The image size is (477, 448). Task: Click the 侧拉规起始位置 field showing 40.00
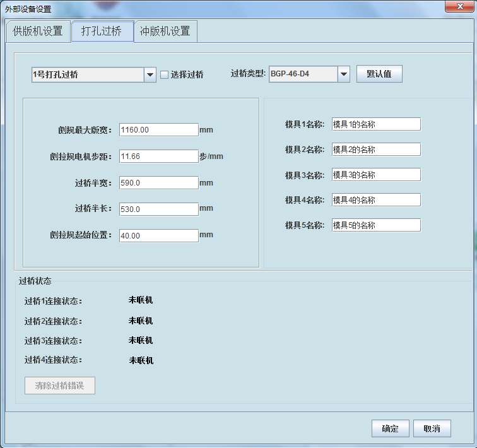[158, 235]
